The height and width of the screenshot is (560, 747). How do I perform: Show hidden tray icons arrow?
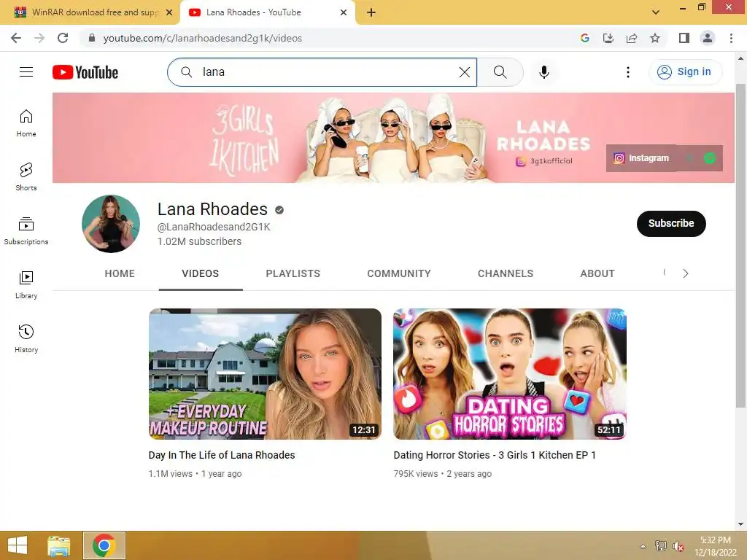pyautogui.click(x=643, y=546)
